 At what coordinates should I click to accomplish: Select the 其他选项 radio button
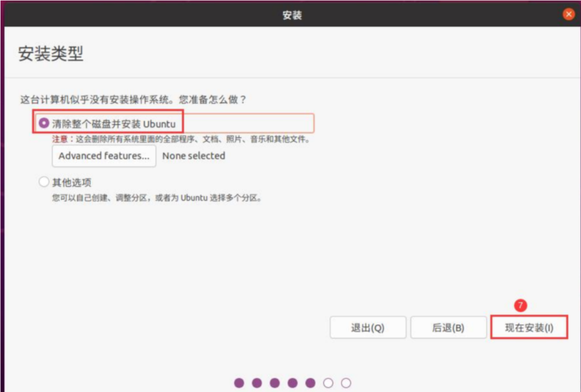coord(44,182)
